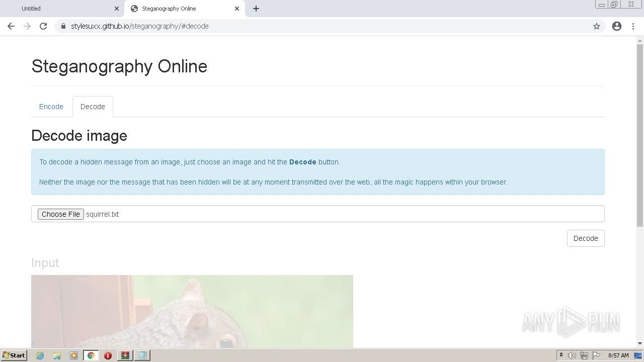
Task: Click the taskbar clock 8:57 AM
Action: 618,355
